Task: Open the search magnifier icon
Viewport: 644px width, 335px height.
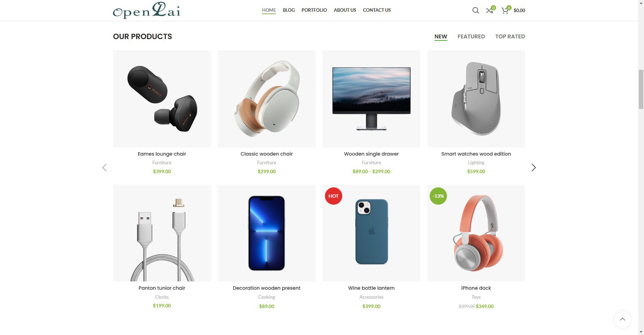Action: pyautogui.click(x=476, y=10)
